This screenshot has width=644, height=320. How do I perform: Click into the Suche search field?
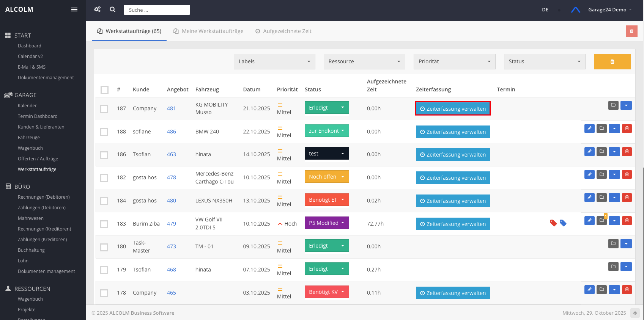(157, 10)
